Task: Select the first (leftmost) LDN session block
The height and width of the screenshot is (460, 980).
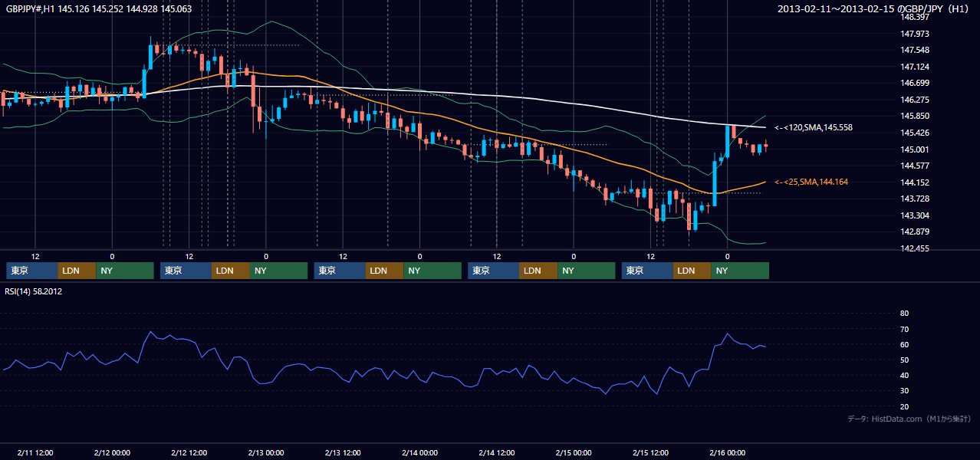Action: [x=77, y=271]
